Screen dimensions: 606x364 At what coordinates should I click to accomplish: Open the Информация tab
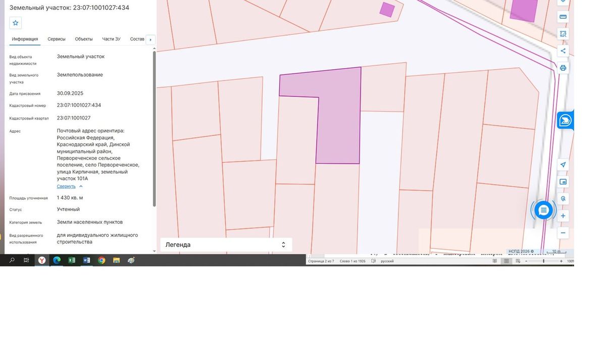pyautogui.click(x=25, y=39)
